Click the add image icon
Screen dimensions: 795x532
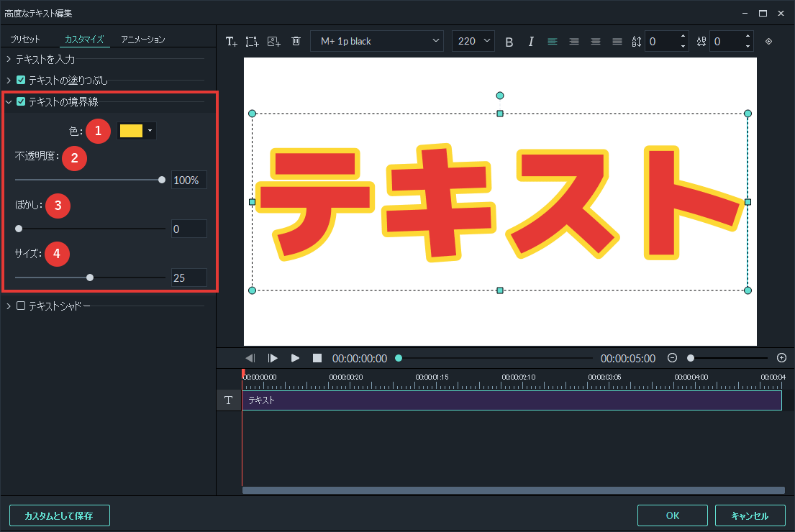274,42
